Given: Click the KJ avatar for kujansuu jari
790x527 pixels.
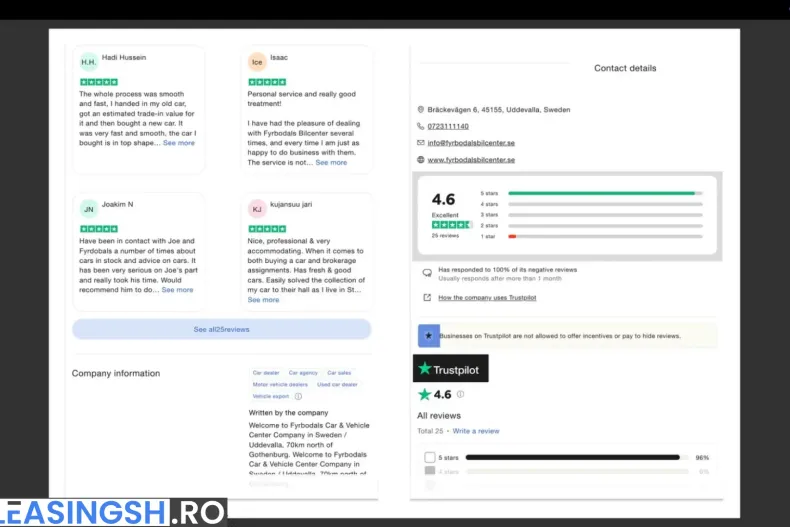Looking at the screenshot, I should coord(257,208).
